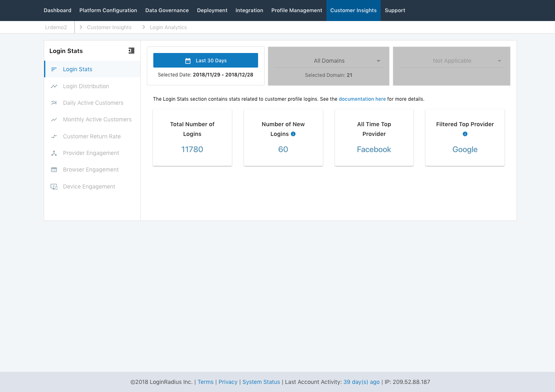Viewport: 555px width, 392px height.
Task: Click the Login Distribution line chart icon
Action: point(54,86)
